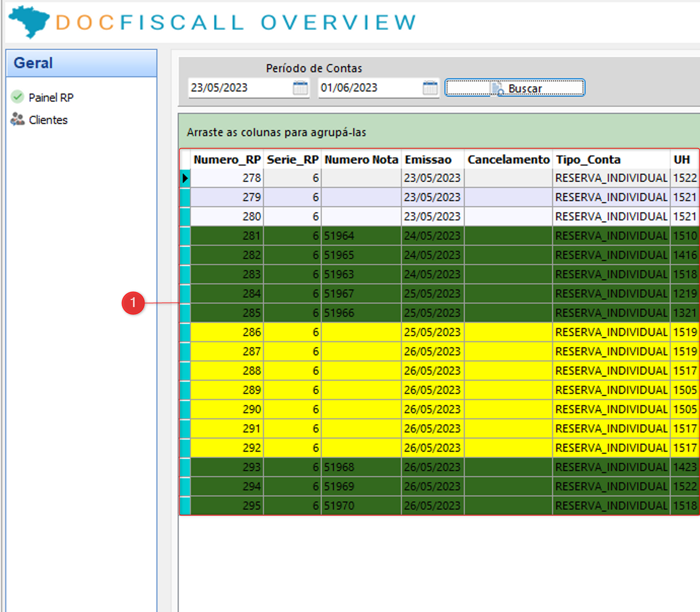Open the start date calendar picker
Image resolution: width=700 pixels, height=612 pixels.
coord(300,88)
